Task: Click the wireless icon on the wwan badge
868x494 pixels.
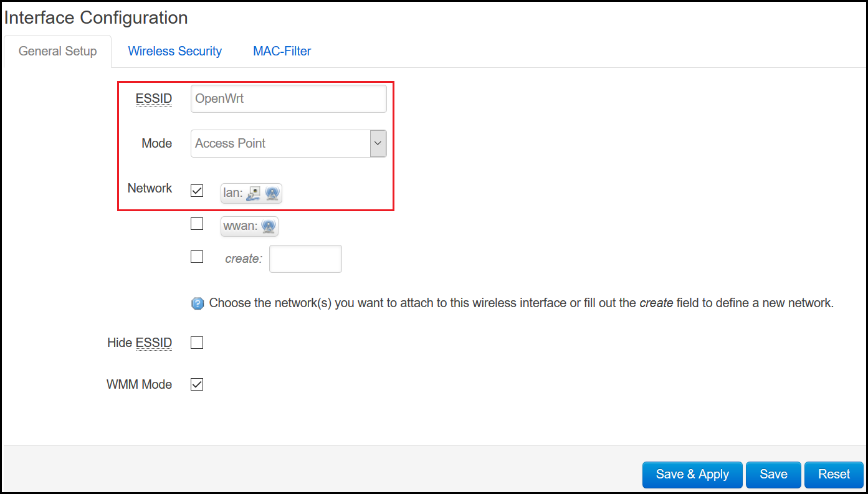Action: point(269,226)
